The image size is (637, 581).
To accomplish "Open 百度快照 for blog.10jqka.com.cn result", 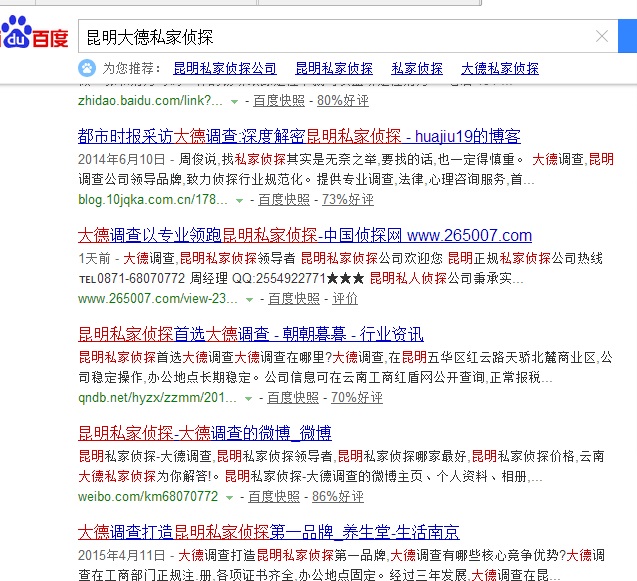I will [x=284, y=199].
